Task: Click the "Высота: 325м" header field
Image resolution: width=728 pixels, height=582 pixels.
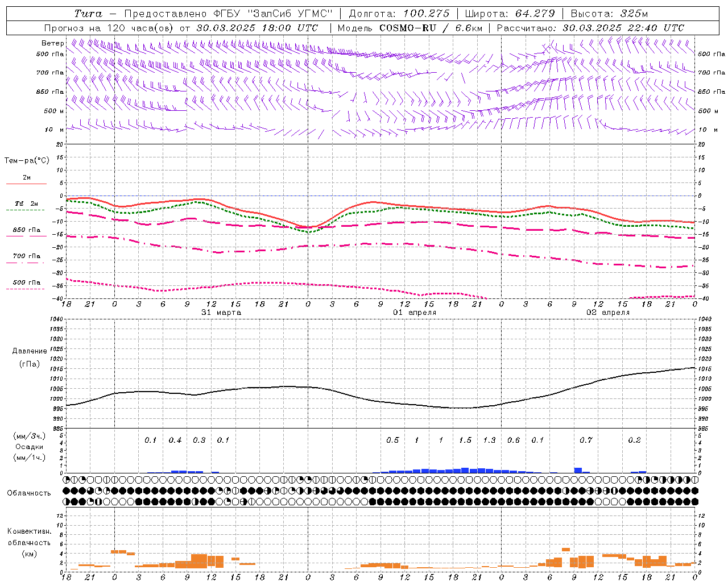Action: pyautogui.click(x=609, y=14)
